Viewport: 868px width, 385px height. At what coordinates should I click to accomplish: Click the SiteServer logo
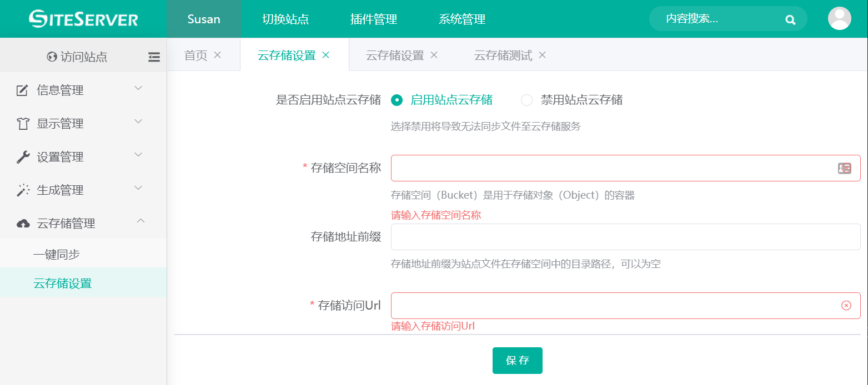[83, 19]
